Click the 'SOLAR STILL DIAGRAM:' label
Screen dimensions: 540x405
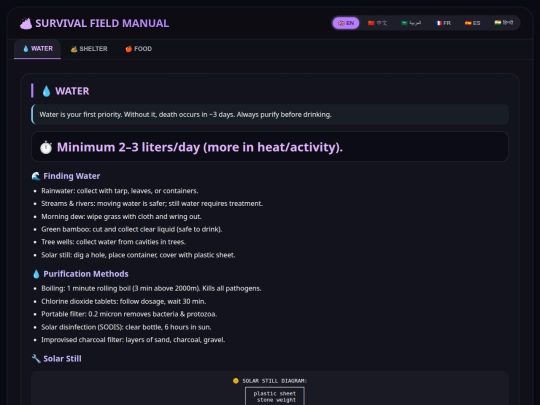click(274, 381)
